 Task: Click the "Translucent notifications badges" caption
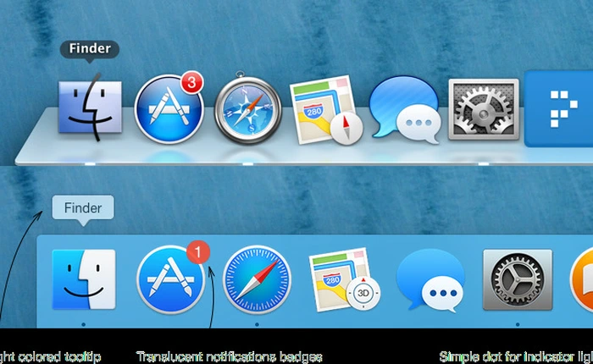[x=230, y=357]
